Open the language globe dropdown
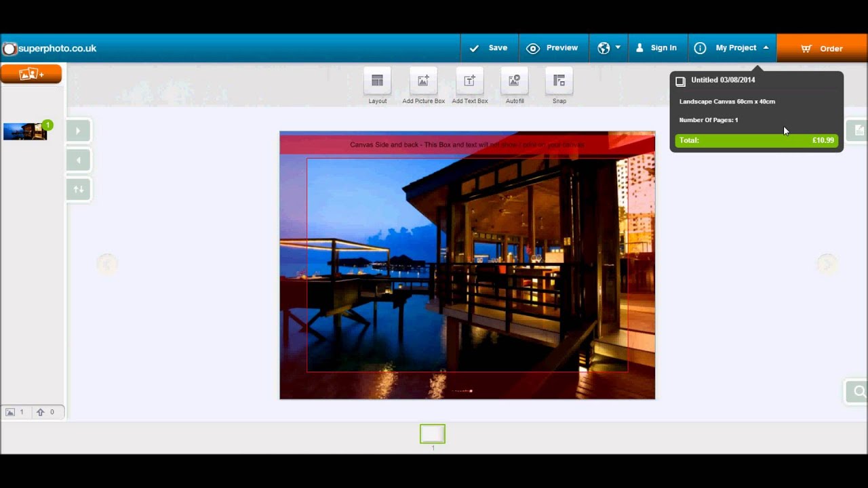Image resolution: width=868 pixels, height=488 pixels. tap(608, 48)
